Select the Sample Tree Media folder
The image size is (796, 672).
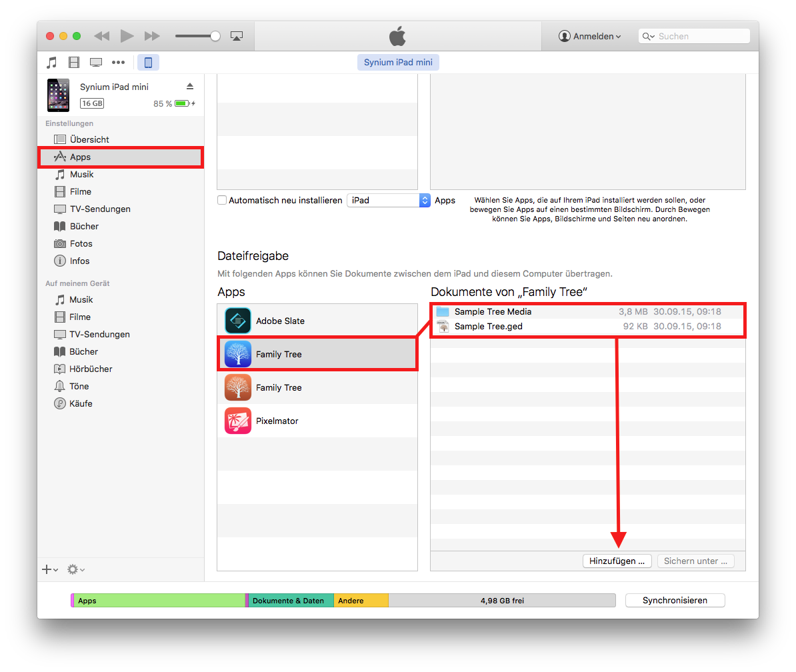tap(588, 311)
